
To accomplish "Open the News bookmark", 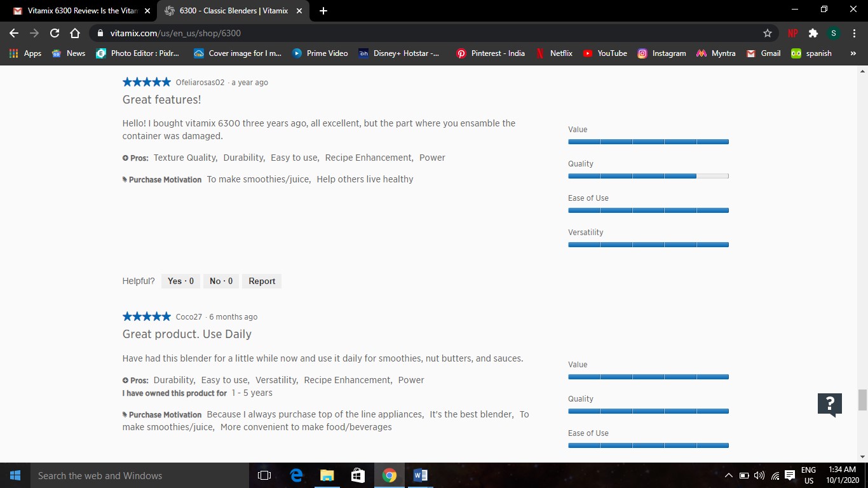I will coord(69,53).
